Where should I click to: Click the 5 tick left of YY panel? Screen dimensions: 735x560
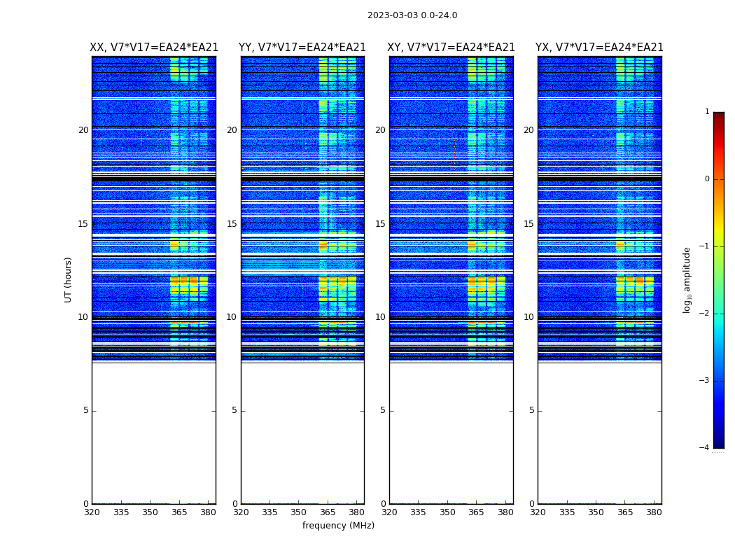tap(234, 410)
